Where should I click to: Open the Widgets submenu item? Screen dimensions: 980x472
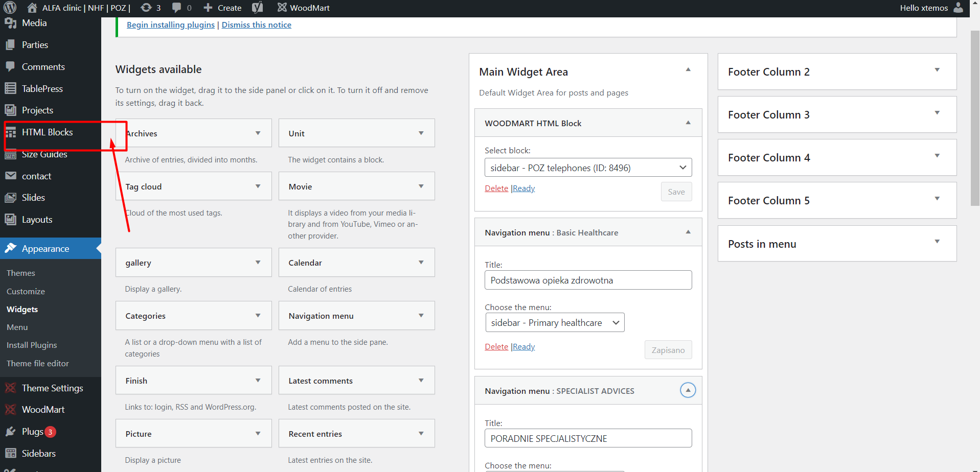(x=22, y=310)
